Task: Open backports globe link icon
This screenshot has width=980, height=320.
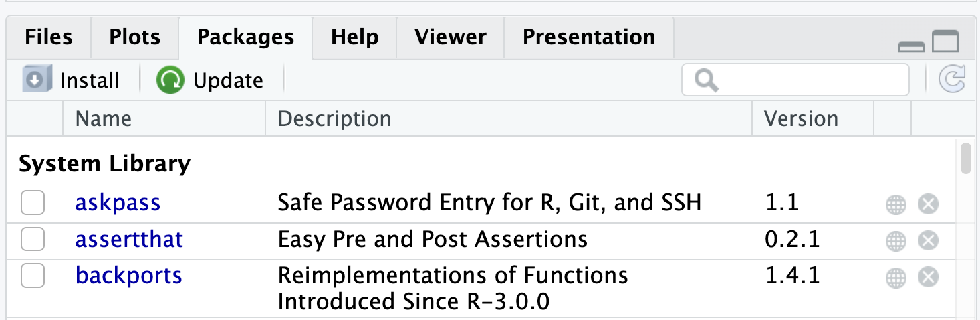Action: (x=896, y=278)
